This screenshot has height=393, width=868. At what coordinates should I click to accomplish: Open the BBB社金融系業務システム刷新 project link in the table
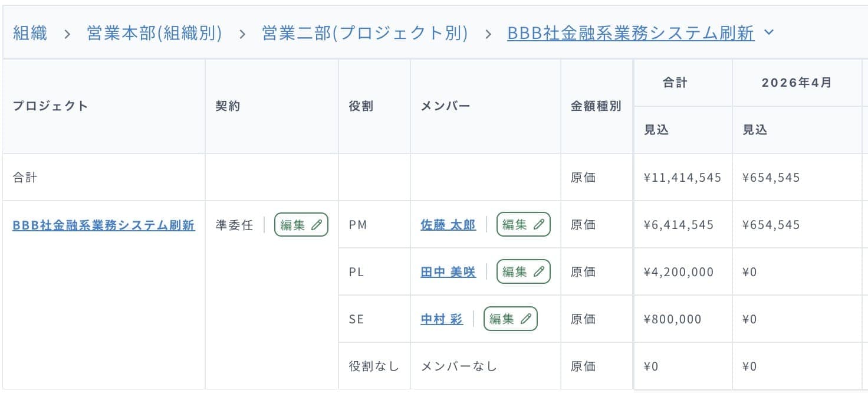[104, 225]
